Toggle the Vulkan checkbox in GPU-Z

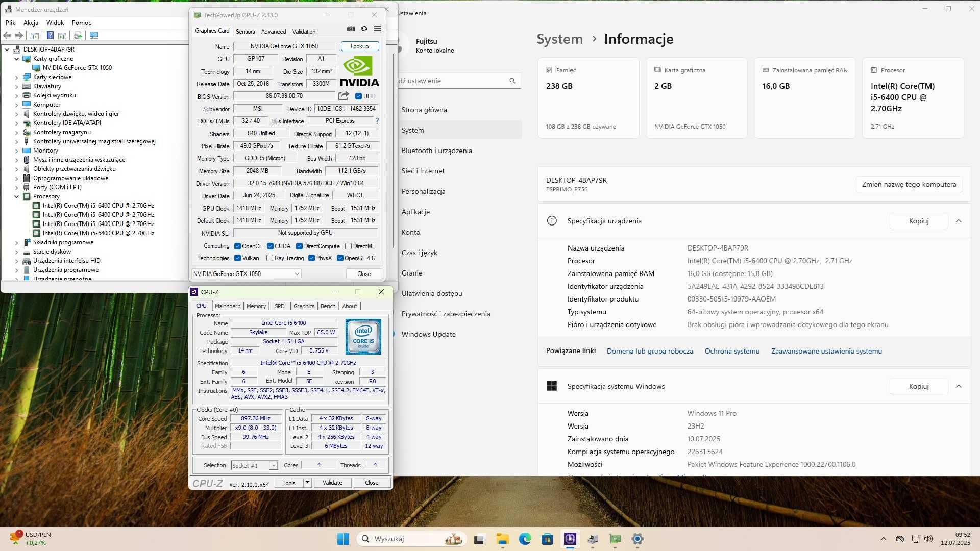click(x=237, y=258)
